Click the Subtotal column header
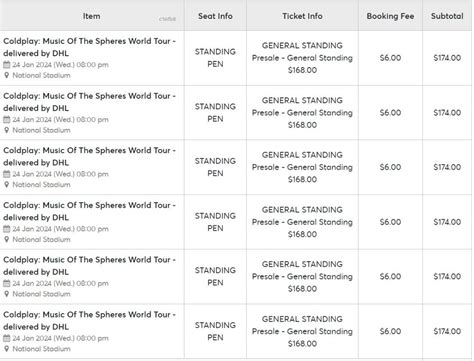 pyautogui.click(x=447, y=16)
